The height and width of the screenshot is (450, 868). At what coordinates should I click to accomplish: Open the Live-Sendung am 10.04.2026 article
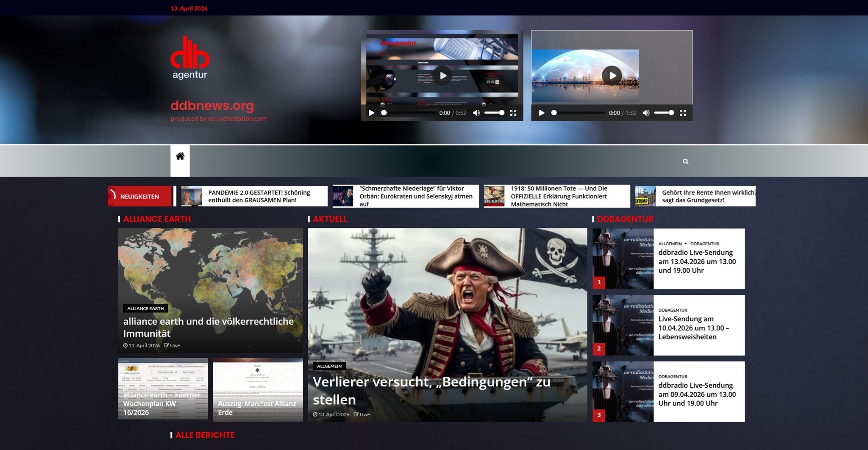pyautogui.click(x=693, y=328)
